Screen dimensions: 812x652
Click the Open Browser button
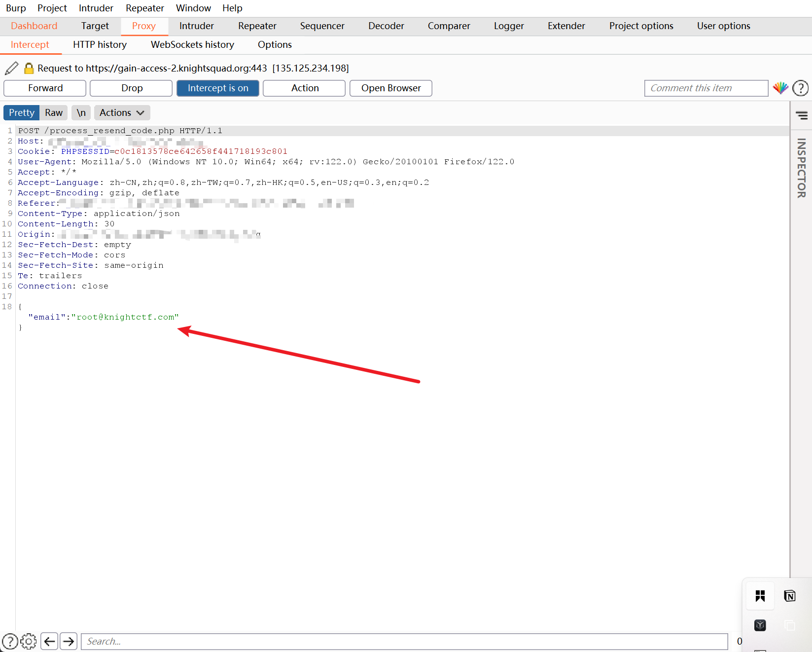(391, 88)
